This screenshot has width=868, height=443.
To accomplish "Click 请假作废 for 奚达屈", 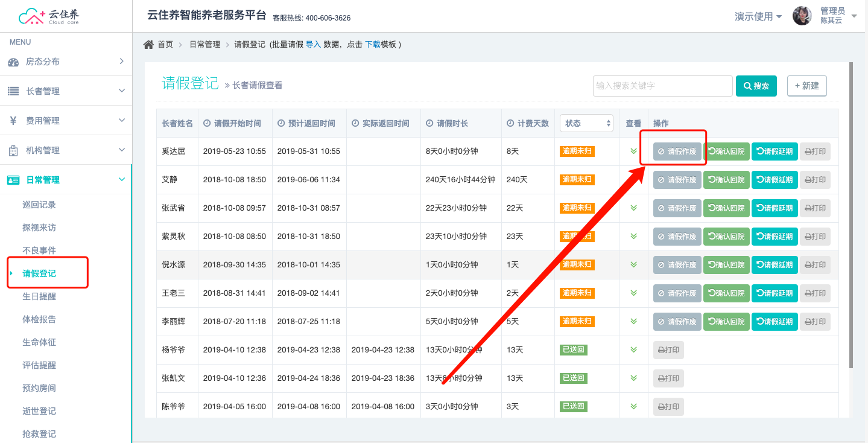I will coord(677,151).
